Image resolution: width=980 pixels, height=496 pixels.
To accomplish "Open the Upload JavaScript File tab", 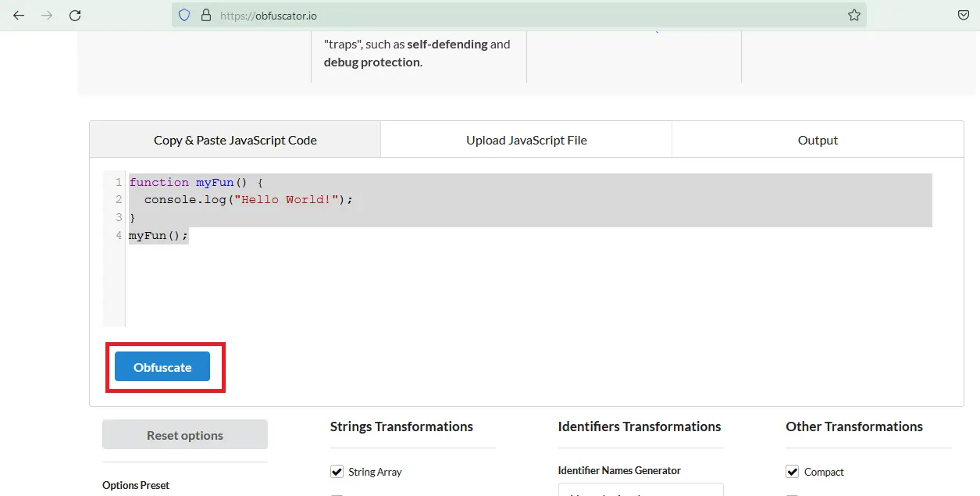I will 526,140.
